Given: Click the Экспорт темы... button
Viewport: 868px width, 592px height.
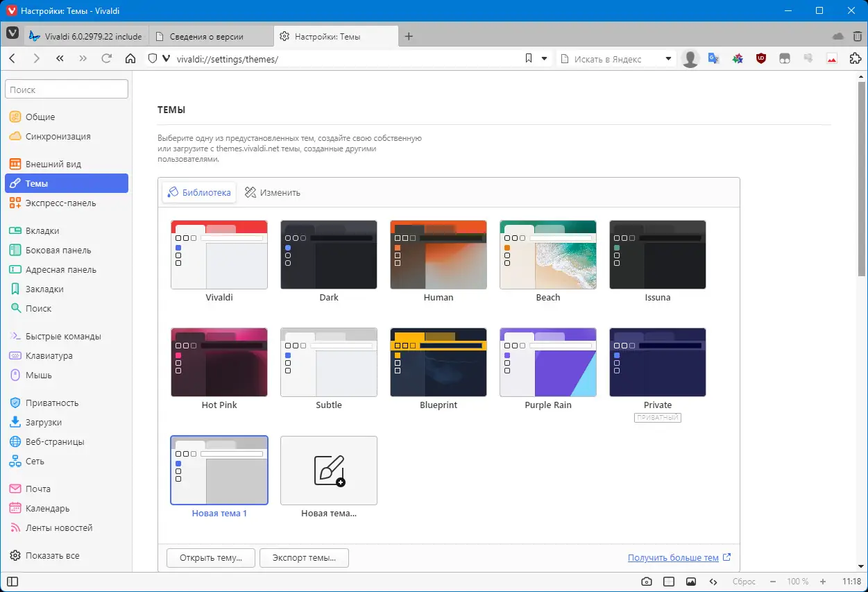Looking at the screenshot, I should 304,558.
